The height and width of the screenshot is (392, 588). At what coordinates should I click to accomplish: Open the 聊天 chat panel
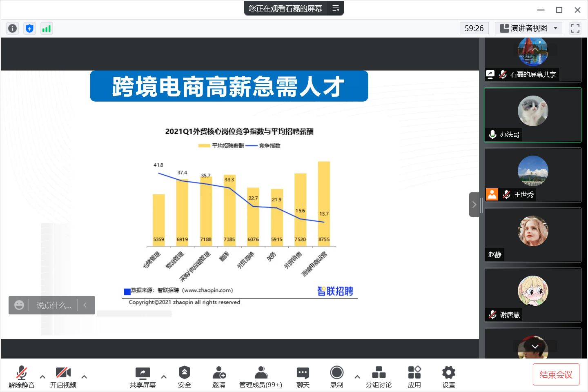click(x=303, y=376)
